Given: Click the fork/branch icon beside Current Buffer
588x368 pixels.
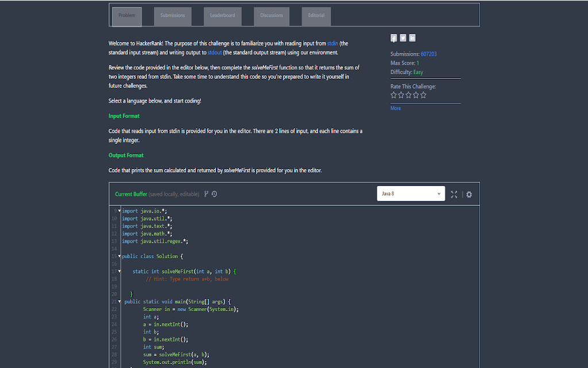Looking at the screenshot, I should 206,194.
